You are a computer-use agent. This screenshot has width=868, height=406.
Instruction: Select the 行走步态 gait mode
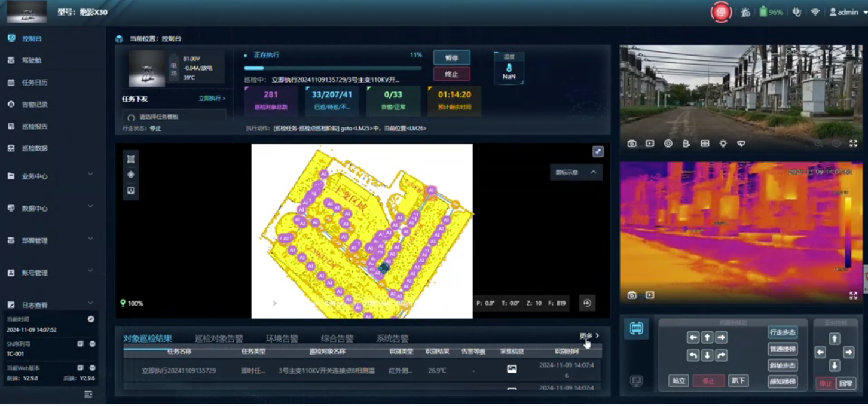coord(783,332)
